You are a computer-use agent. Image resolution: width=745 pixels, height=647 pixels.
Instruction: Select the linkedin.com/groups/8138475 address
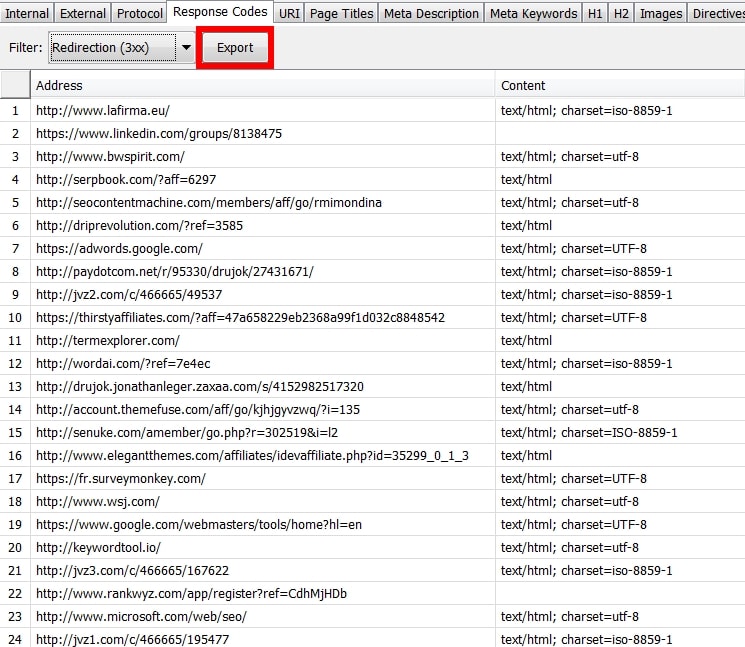tap(159, 133)
